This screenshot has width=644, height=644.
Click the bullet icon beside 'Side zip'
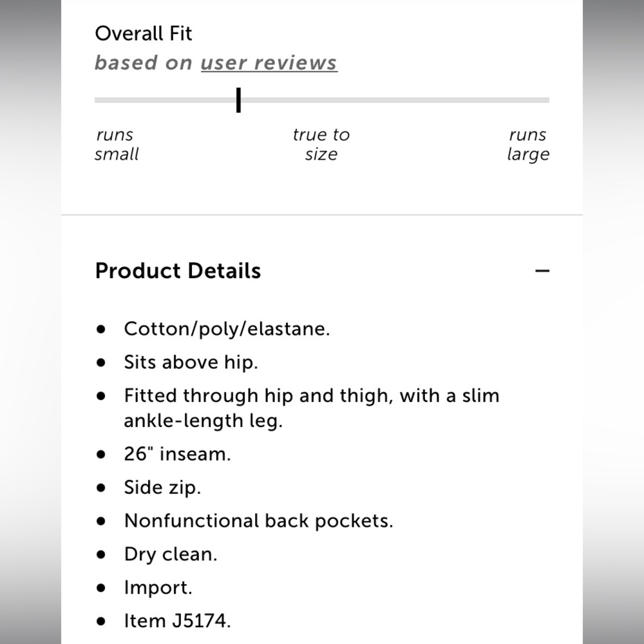pyautogui.click(x=100, y=487)
